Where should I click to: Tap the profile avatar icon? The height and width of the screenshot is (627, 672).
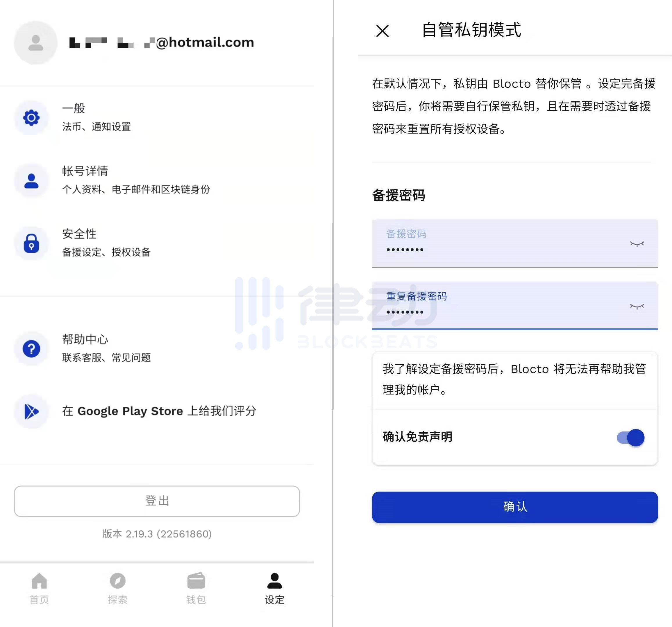[35, 43]
